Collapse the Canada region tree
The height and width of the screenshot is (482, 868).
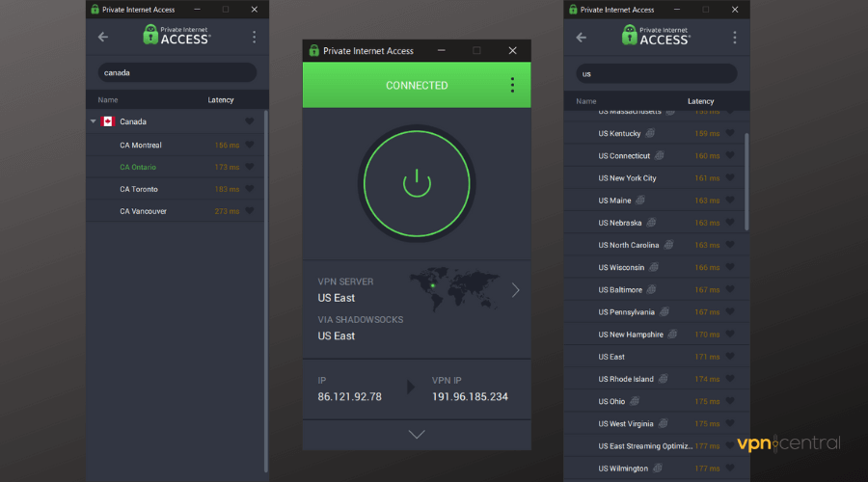click(x=94, y=121)
